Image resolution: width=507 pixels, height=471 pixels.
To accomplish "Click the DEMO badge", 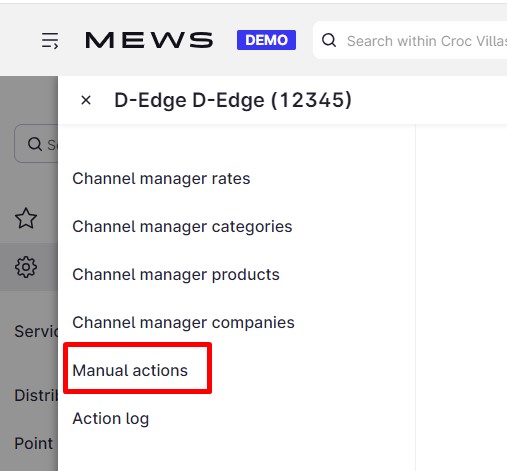I will click(x=266, y=40).
